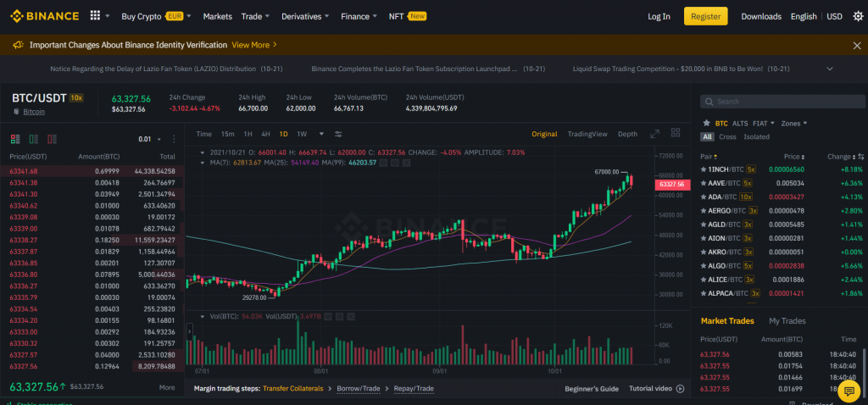868x405 pixels.
Task: Hide the Vol indicator eye icon
Action: (x=329, y=317)
